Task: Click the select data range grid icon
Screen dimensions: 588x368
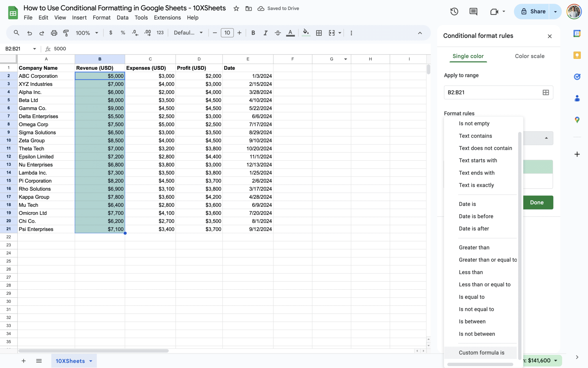Action: pyautogui.click(x=546, y=92)
